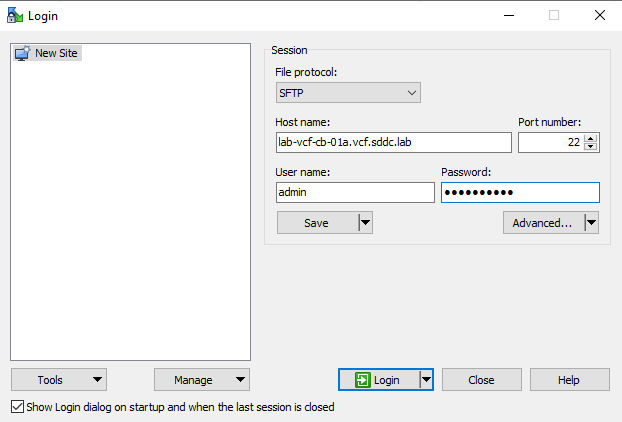Expand the Save button dropdown arrow

coord(365,223)
